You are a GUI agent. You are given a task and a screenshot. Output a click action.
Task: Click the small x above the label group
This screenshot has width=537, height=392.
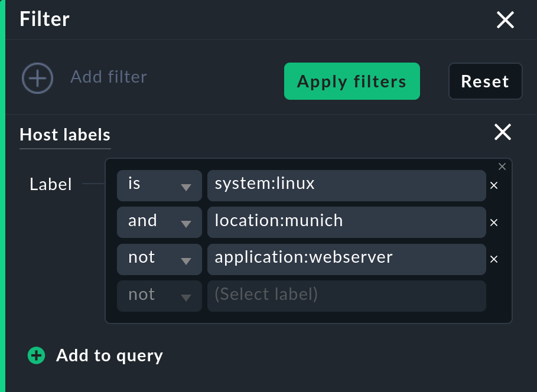(x=502, y=166)
